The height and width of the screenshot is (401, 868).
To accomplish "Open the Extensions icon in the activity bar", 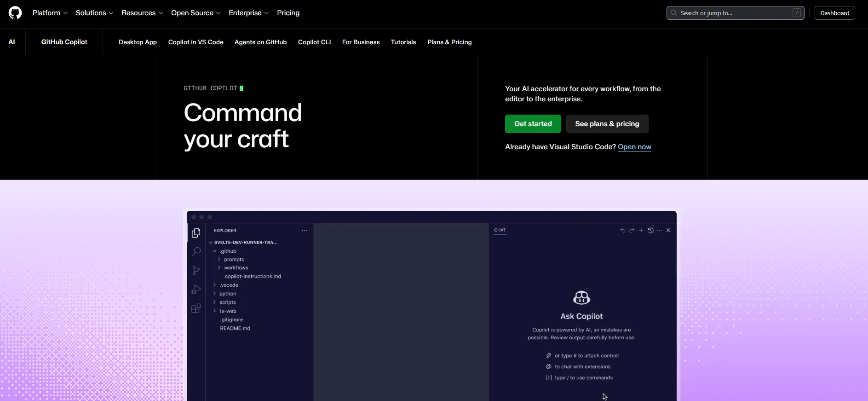I will pos(196,308).
